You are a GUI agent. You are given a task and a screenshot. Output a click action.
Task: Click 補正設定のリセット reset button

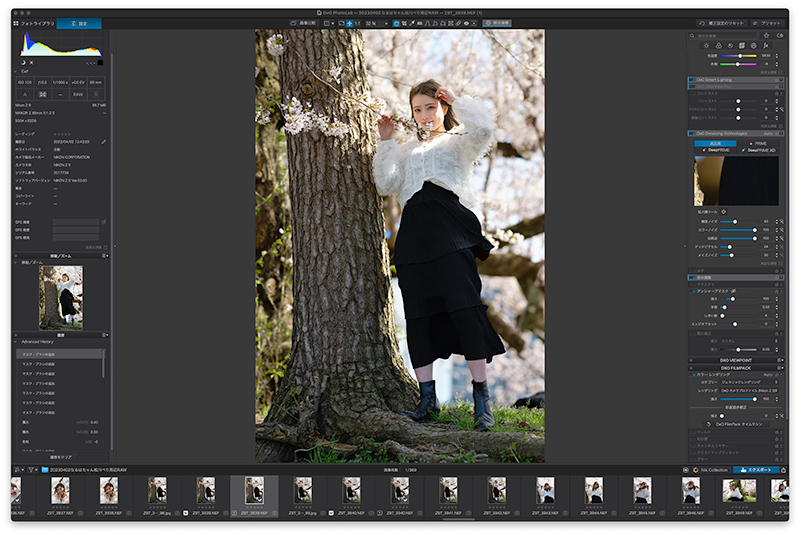click(721, 23)
